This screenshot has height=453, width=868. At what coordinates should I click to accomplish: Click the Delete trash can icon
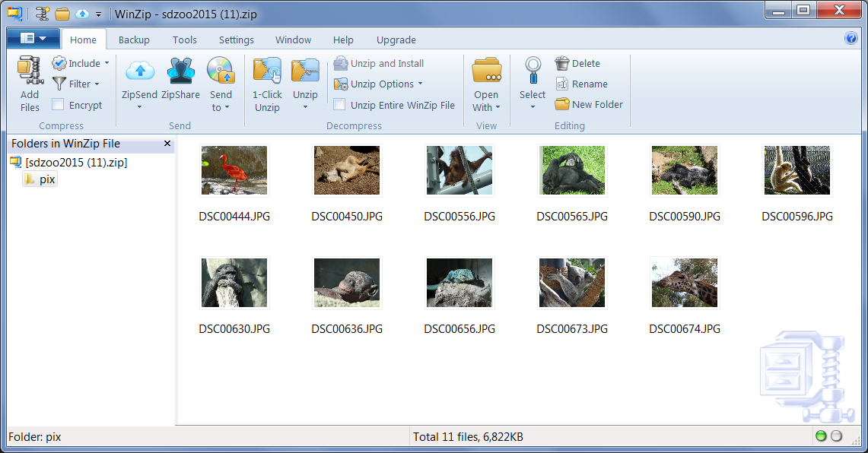pos(562,64)
